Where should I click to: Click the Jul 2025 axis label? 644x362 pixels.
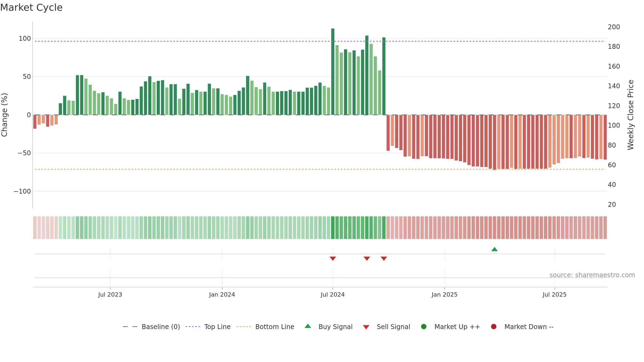click(x=554, y=295)
